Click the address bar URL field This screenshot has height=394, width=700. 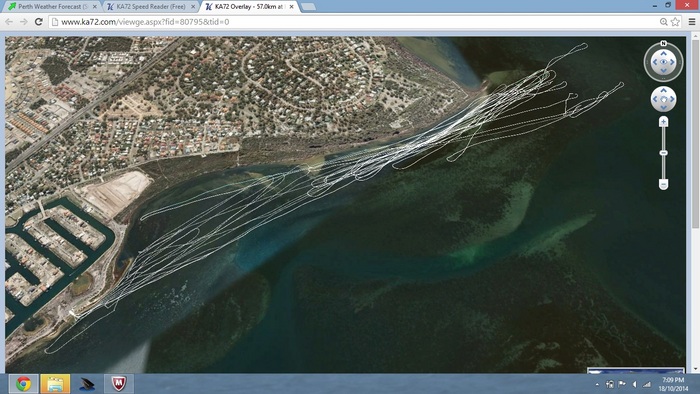pyautogui.click(x=355, y=21)
